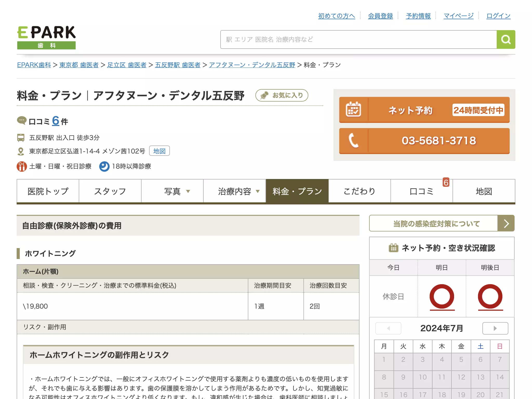Go to next month in calendar
Screen dimensions: 532x399
click(x=495, y=328)
